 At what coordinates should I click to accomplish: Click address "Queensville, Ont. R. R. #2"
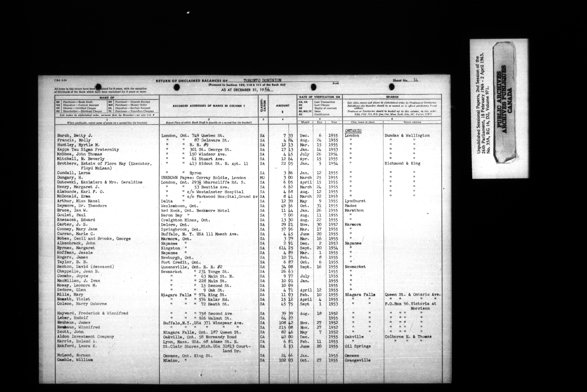(192, 267)
